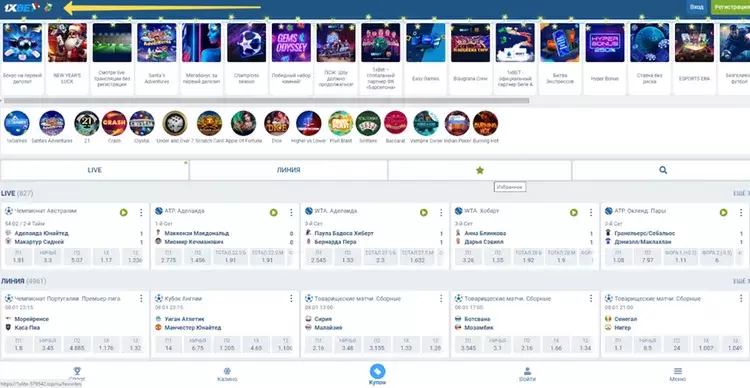The height and width of the screenshot is (388, 750).
Task: Play live stream for Чемпионат Австралии match
Action: point(124,212)
